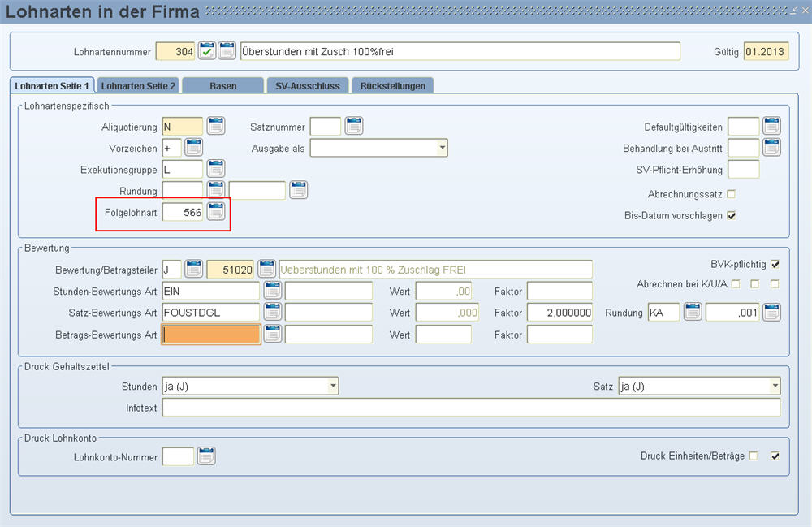Open lookup icon next to ,001 rounding value
Image resolution: width=812 pixels, height=527 pixels.
pos(771,312)
